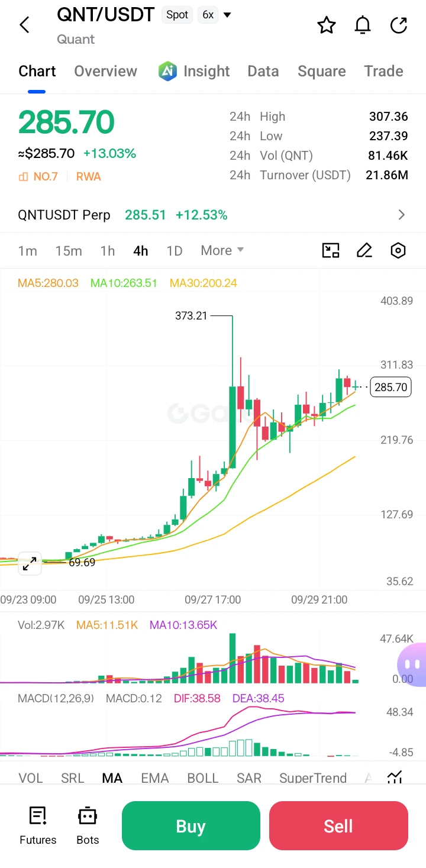Tap the 24h Turnover value 21.86M
The image size is (426, 868).
386,175
